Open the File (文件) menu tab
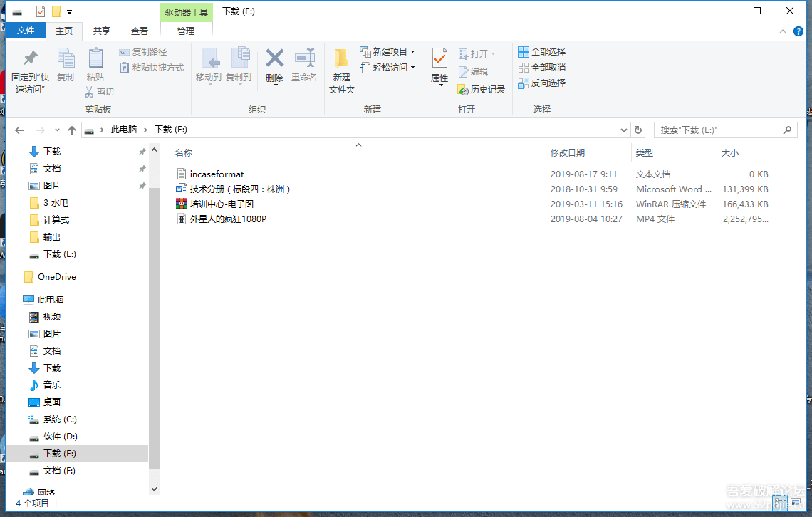 (x=26, y=31)
